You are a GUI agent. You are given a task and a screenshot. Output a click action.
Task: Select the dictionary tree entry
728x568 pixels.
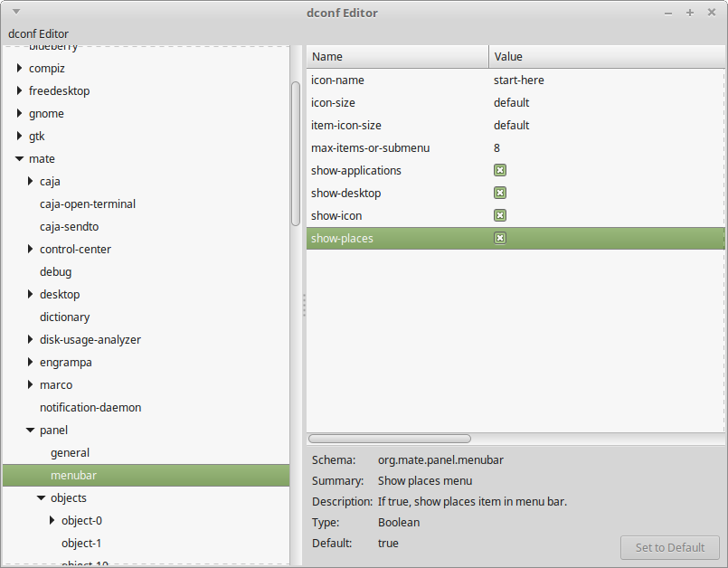click(x=64, y=317)
